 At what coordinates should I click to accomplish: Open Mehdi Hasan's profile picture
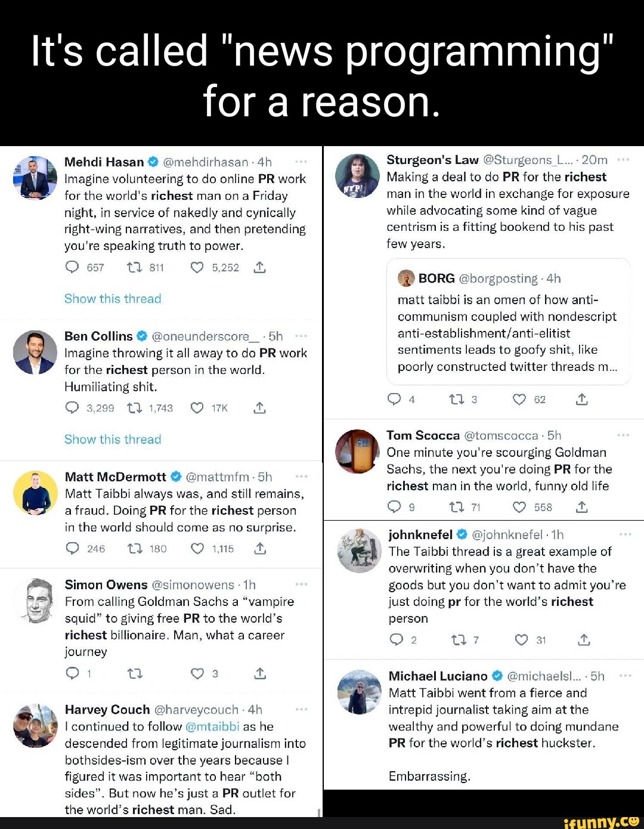click(x=35, y=177)
